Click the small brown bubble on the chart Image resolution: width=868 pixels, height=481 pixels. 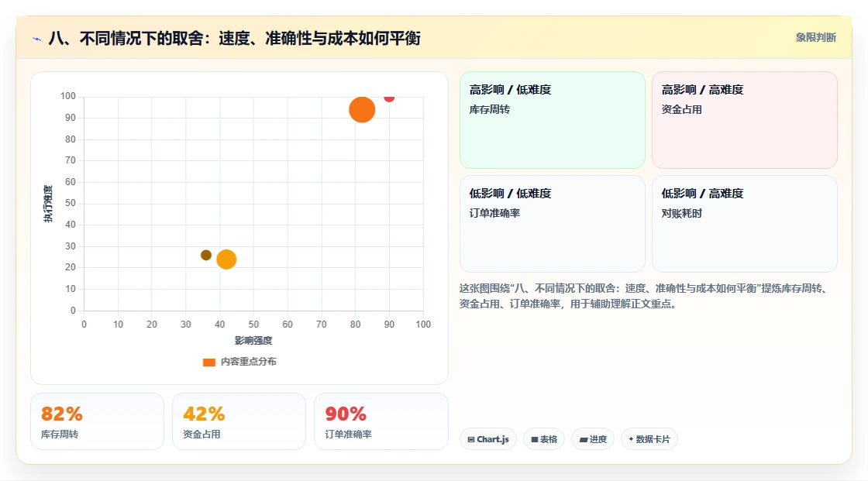point(206,255)
